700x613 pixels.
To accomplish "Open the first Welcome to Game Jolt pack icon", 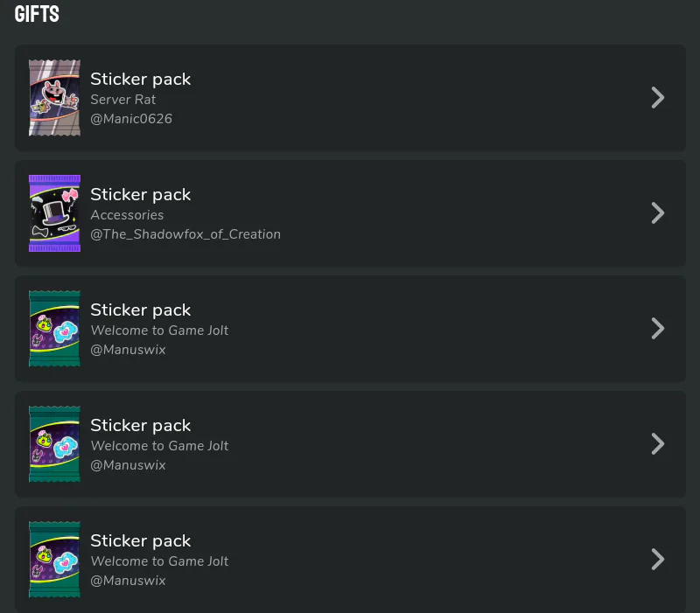I will pos(54,329).
